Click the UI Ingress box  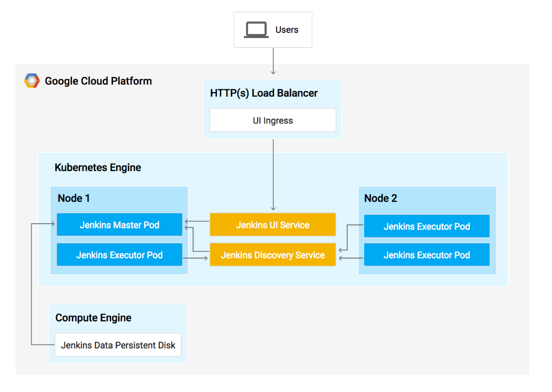click(273, 120)
